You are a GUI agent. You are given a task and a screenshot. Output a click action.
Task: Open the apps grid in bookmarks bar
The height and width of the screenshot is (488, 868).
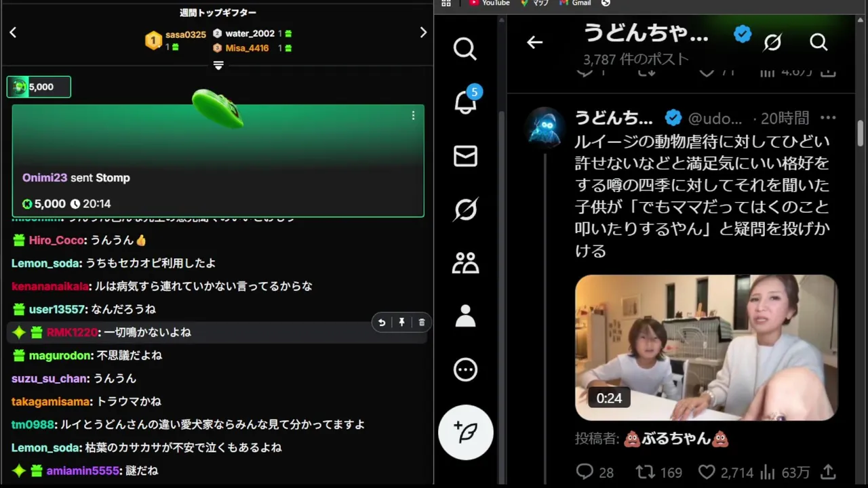tap(446, 3)
